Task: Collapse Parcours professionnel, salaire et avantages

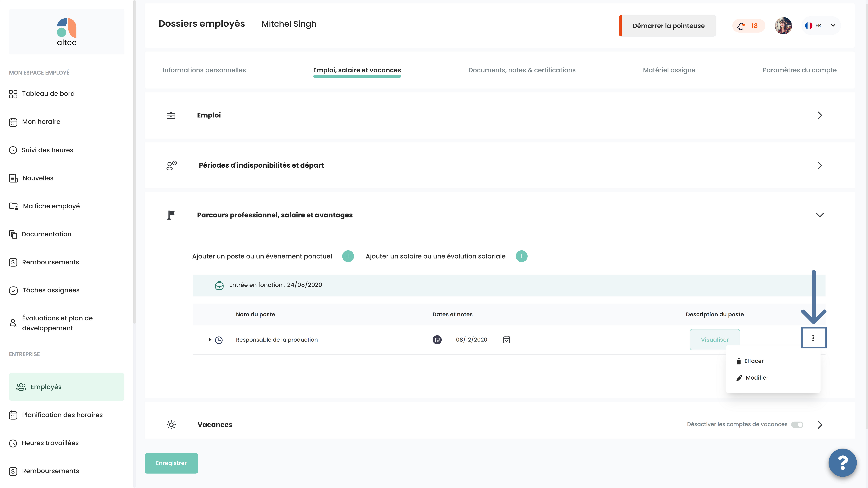Action: click(x=820, y=215)
